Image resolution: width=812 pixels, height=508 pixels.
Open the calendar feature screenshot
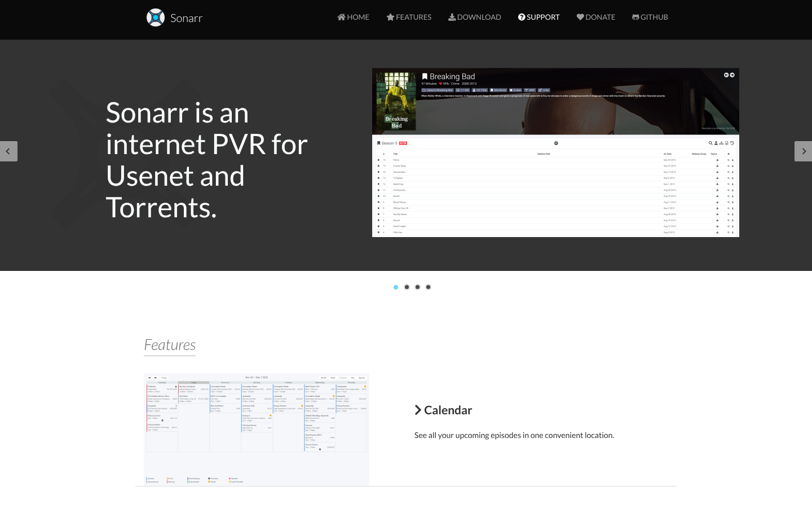click(257, 430)
